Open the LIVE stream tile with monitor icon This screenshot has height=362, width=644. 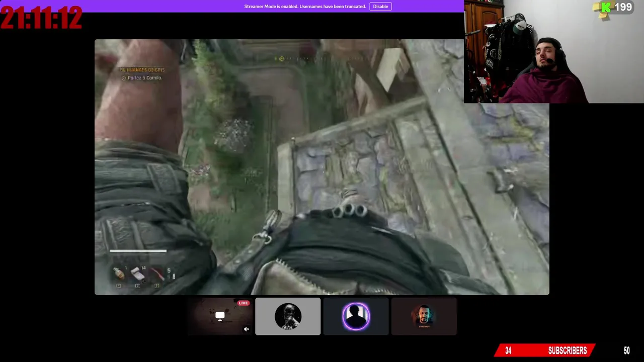(220, 316)
